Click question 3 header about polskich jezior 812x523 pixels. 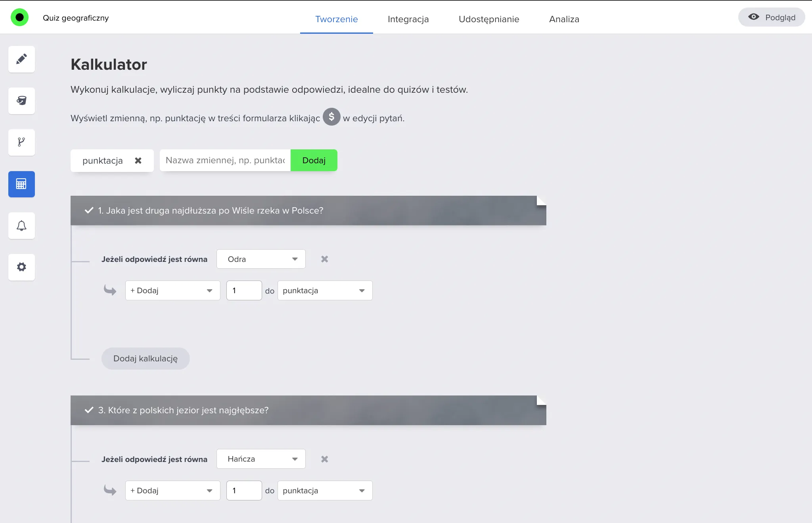point(308,410)
